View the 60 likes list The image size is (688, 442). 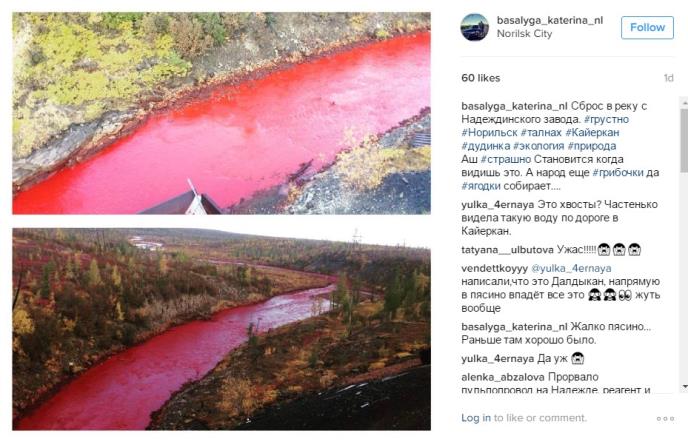pos(480,78)
